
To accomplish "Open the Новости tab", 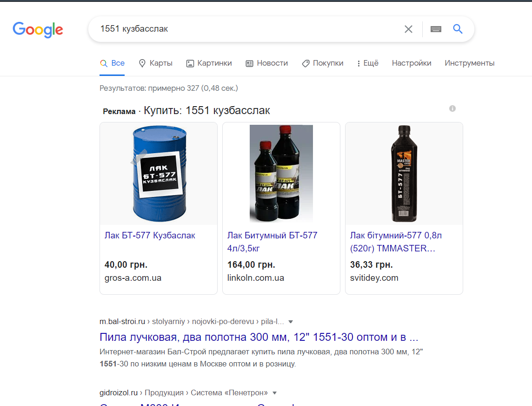I will [266, 63].
